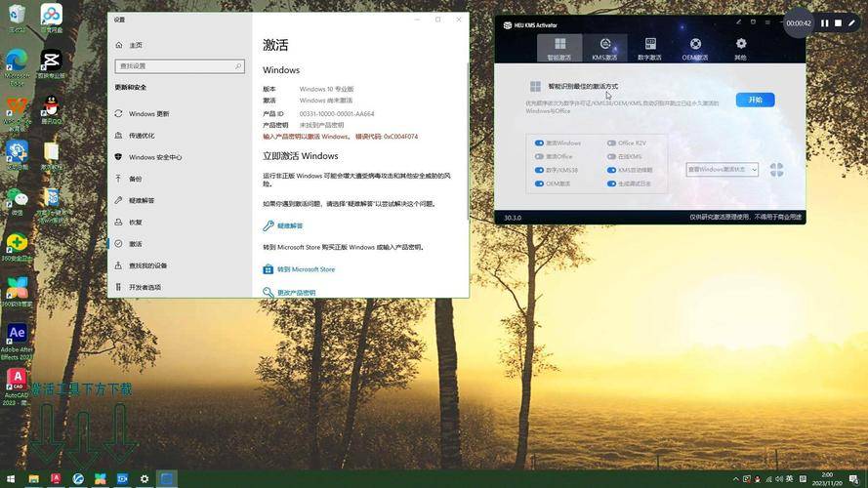Image resolution: width=868 pixels, height=488 pixels.
Task: Click the 转到 Microsoft Store link
Action: tap(306, 269)
